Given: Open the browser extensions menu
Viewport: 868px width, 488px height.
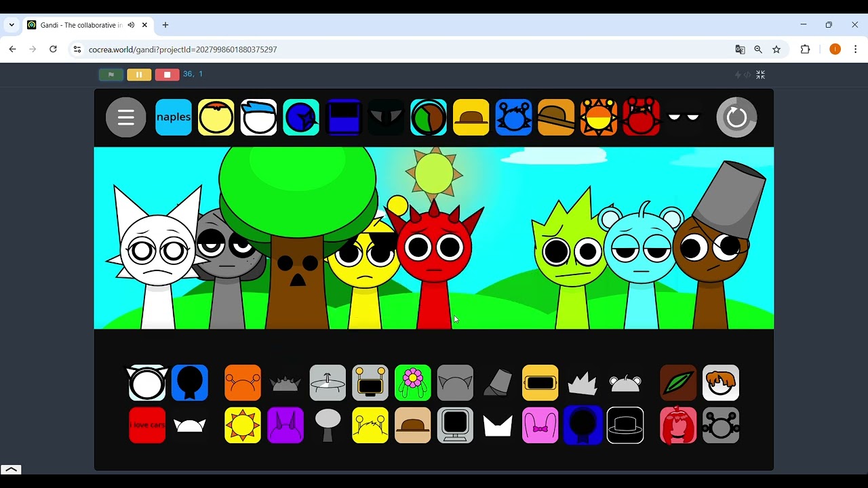Looking at the screenshot, I should coord(805,49).
